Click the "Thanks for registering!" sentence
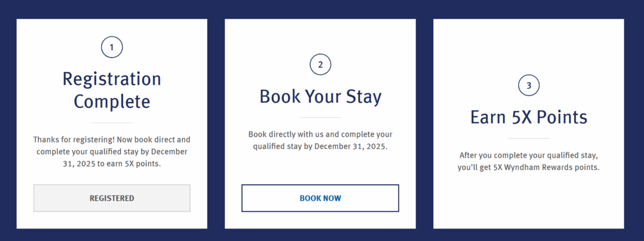Image resolution: width=644 pixels, height=241 pixels. coord(73,140)
